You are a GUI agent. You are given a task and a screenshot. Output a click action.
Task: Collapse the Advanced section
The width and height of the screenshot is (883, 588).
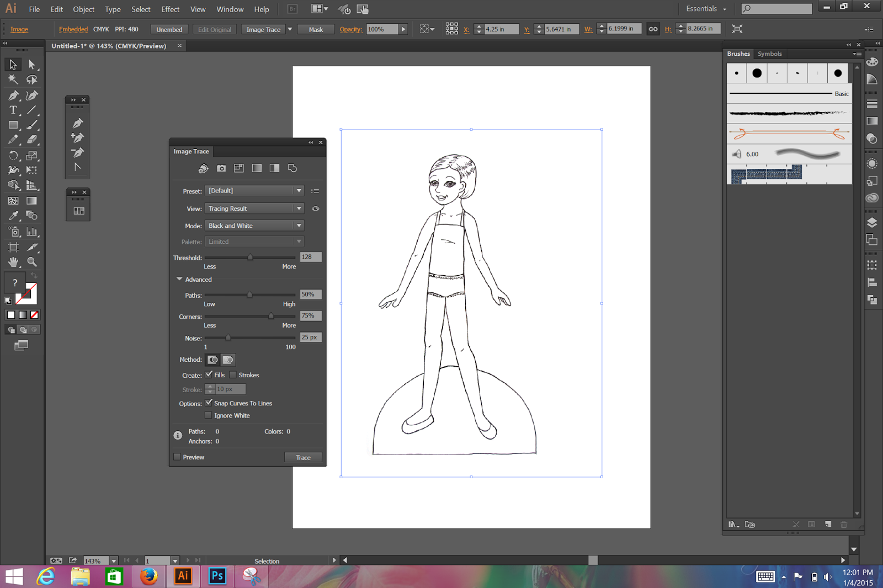coord(179,279)
